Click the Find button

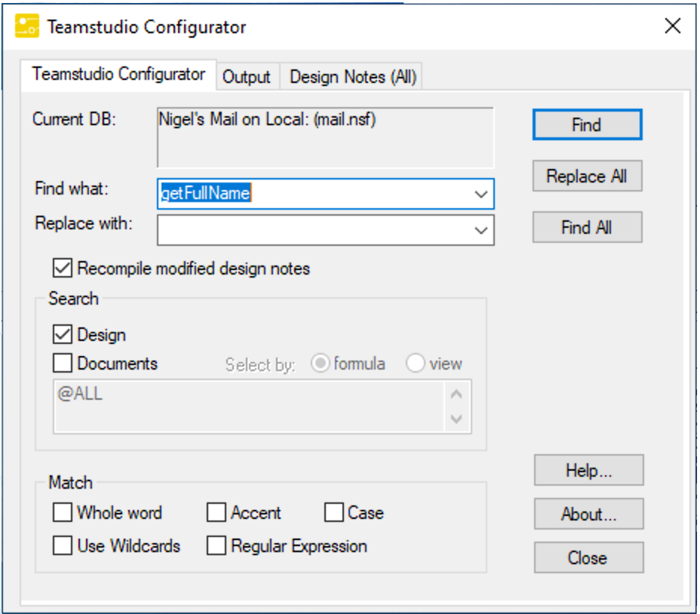(587, 124)
